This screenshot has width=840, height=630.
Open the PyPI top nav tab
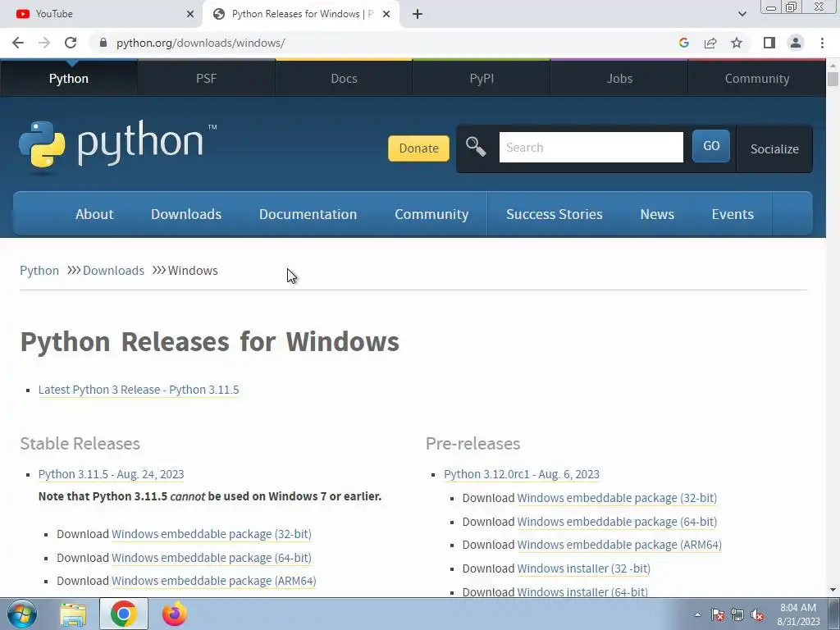pos(482,78)
